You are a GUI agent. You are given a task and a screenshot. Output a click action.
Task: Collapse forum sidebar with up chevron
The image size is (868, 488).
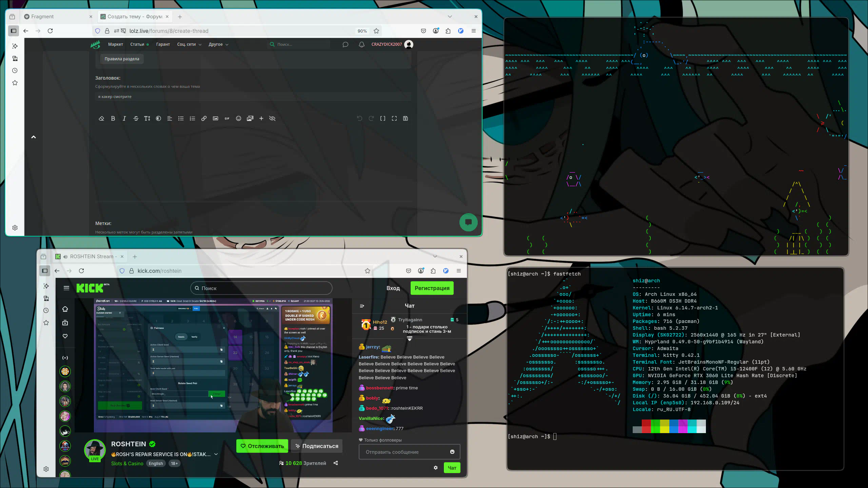click(x=34, y=137)
